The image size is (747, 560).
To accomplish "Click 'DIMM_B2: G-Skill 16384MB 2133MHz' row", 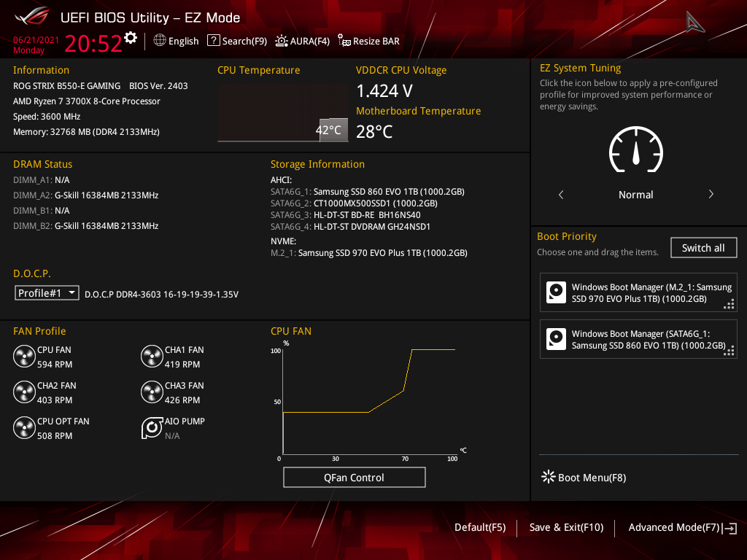I will point(86,226).
